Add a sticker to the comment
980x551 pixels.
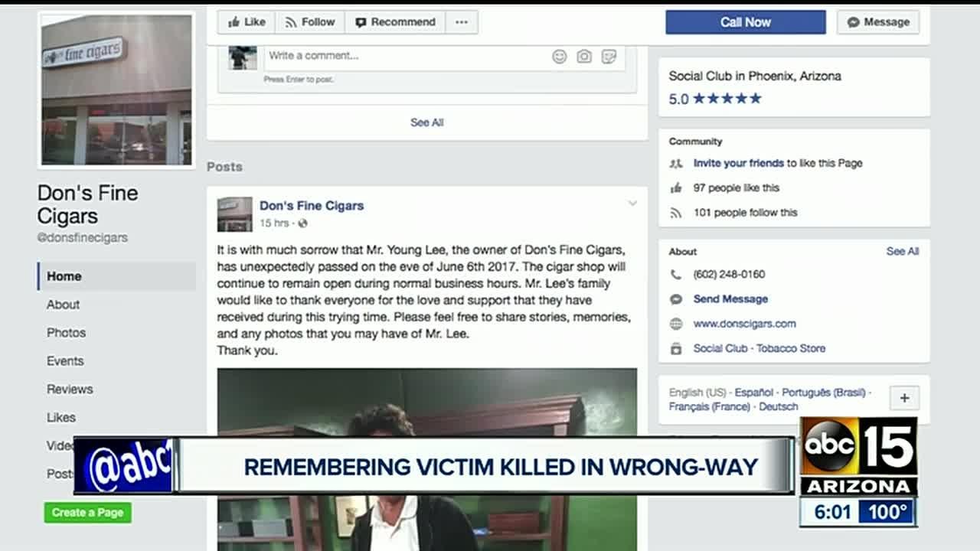(609, 56)
